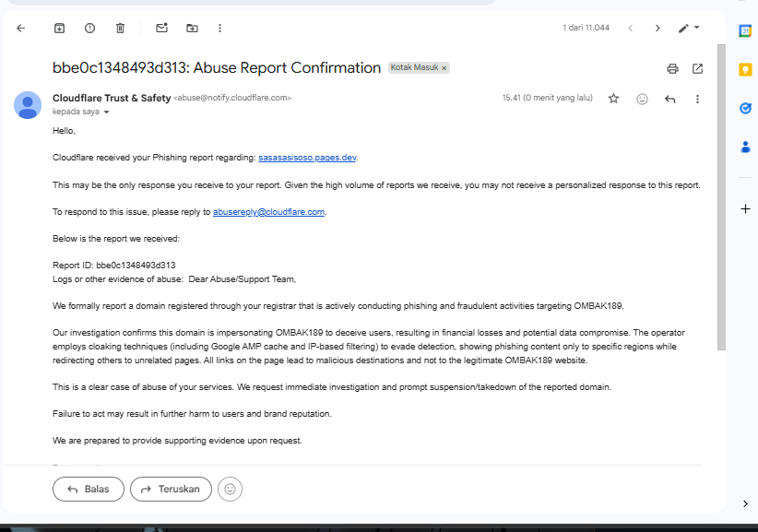Go to newer email arrow

pyautogui.click(x=631, y=28)
